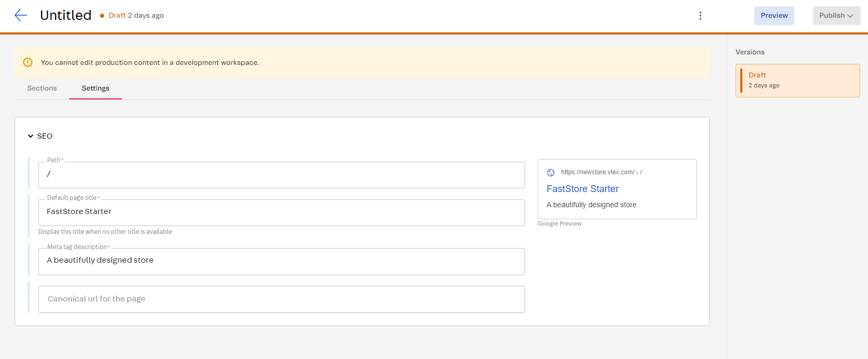Screen dimensions: 868x359
Task: Select the Draft version card
Action: [x=798, y=81]
